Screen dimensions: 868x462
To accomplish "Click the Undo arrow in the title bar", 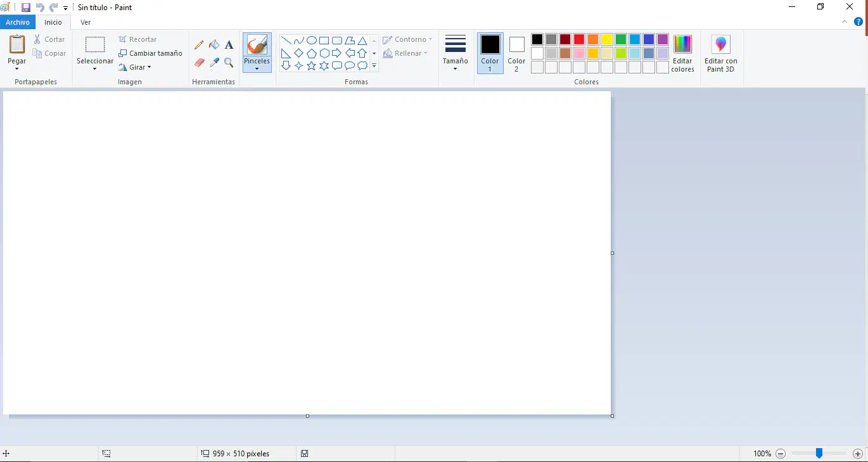I will (x=40, y=8).
